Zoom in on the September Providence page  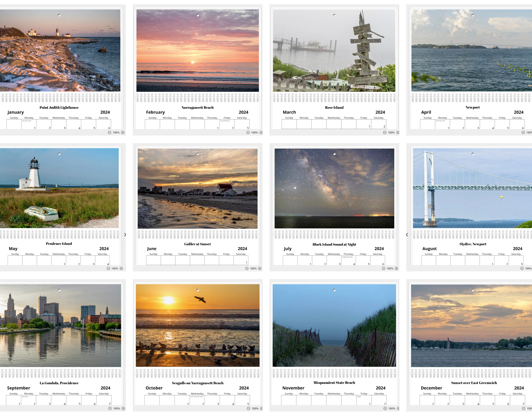[123, 408]
